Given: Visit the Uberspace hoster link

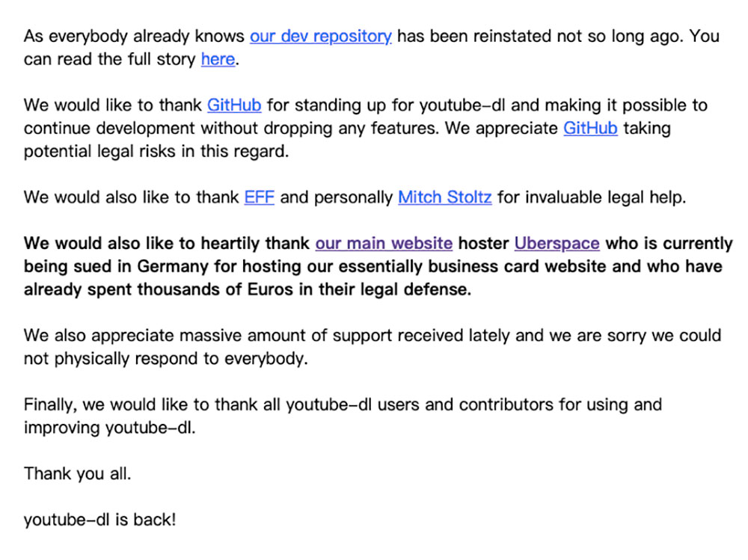Looking at the screenshot, I should click(x=557, y=243).
